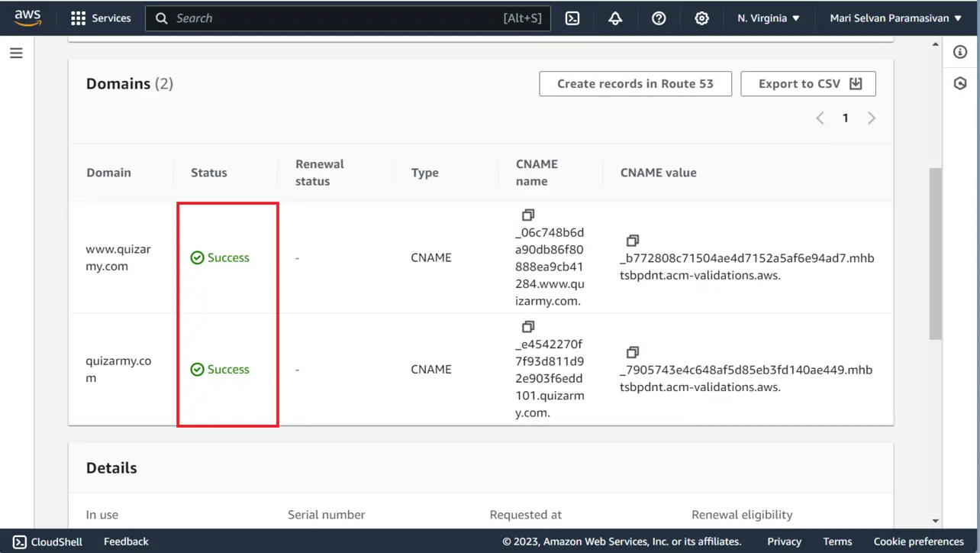Click the In use label
This screenshot has width=980, height=553.
[x=102, y=515]
